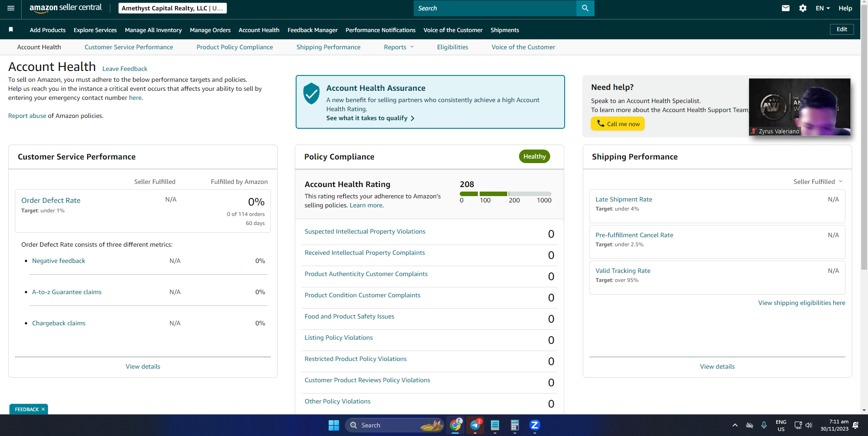Open the EN language dropdown
Screen dimensions: 868x436
[823, 8]
